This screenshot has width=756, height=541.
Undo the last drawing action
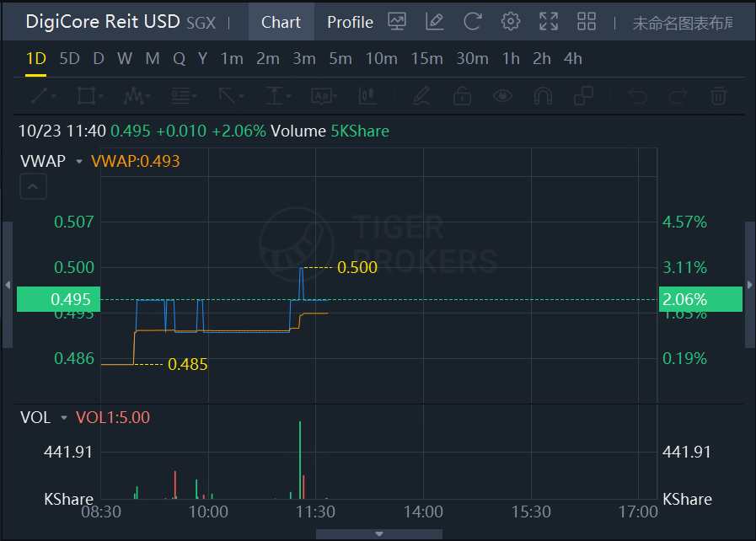637,96
